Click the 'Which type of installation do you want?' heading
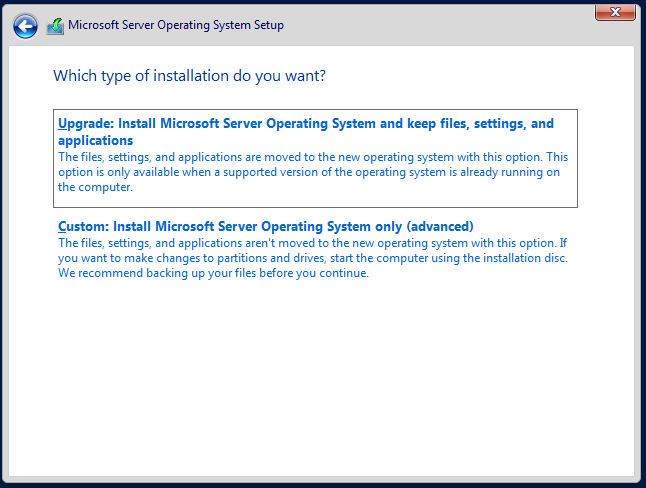The height and width of the screenshot is (488, 646). [x=190, y=76]
